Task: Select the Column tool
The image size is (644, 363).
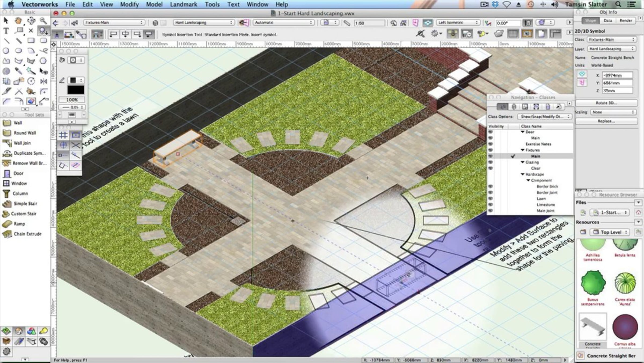Action: pos(20,194)
